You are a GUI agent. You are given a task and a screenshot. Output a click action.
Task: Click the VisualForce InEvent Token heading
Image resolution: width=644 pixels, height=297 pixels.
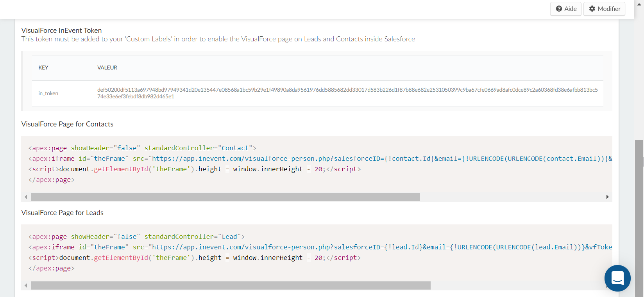pos(61,30)
